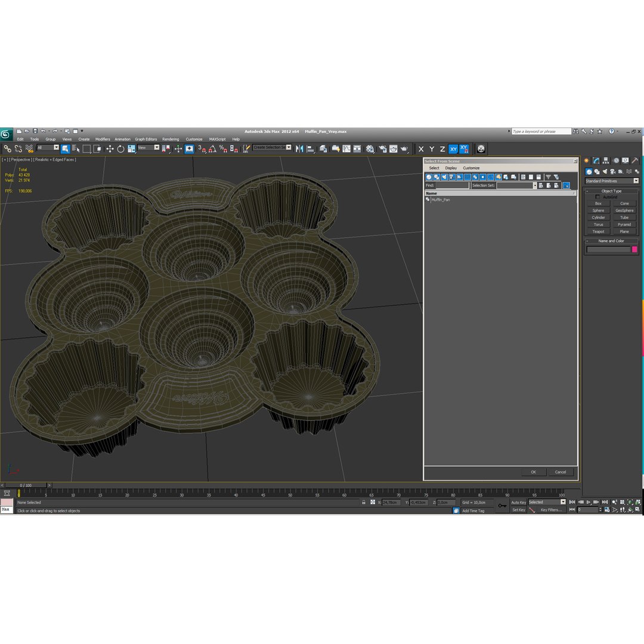Click the Play Animation button

pyautogui.click(x=589, y=502)
